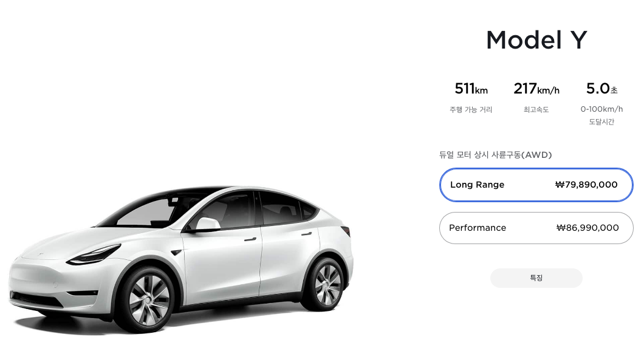
Task: Click the 511km driving range stat
Action: [471, 89]
